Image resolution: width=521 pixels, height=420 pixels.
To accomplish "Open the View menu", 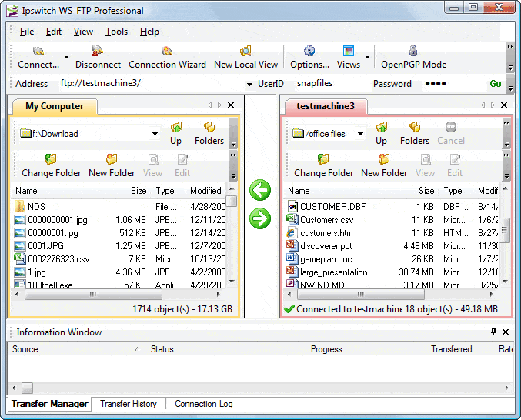I will coord(83,32).
